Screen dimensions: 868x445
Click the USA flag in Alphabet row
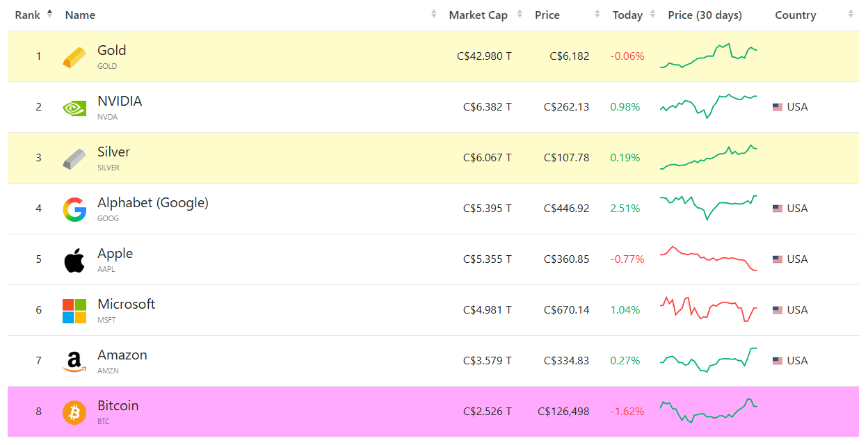tap(778, 209)
